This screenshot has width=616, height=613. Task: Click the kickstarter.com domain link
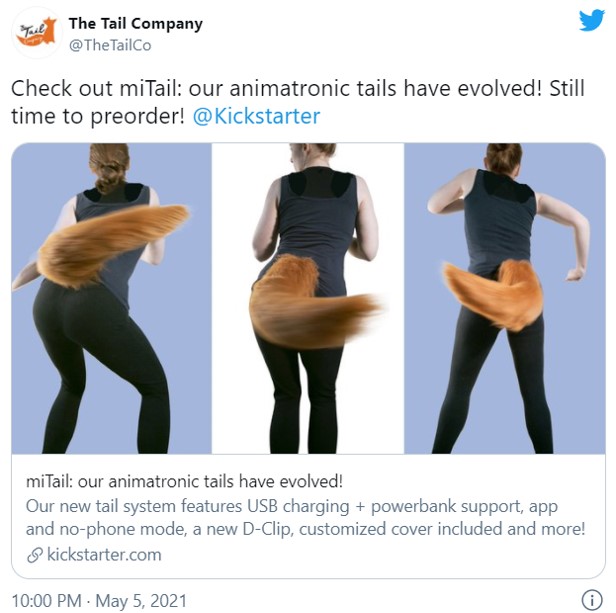[104, 554]
